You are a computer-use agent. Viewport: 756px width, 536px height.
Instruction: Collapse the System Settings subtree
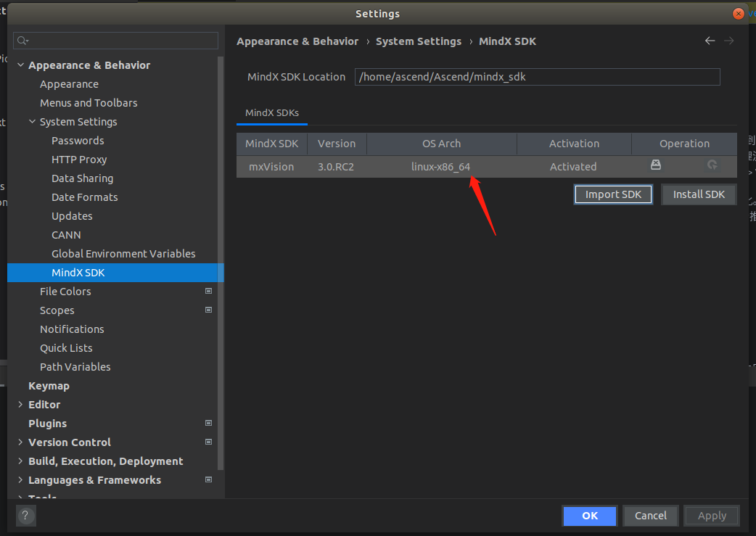click(x=32, y=122)
